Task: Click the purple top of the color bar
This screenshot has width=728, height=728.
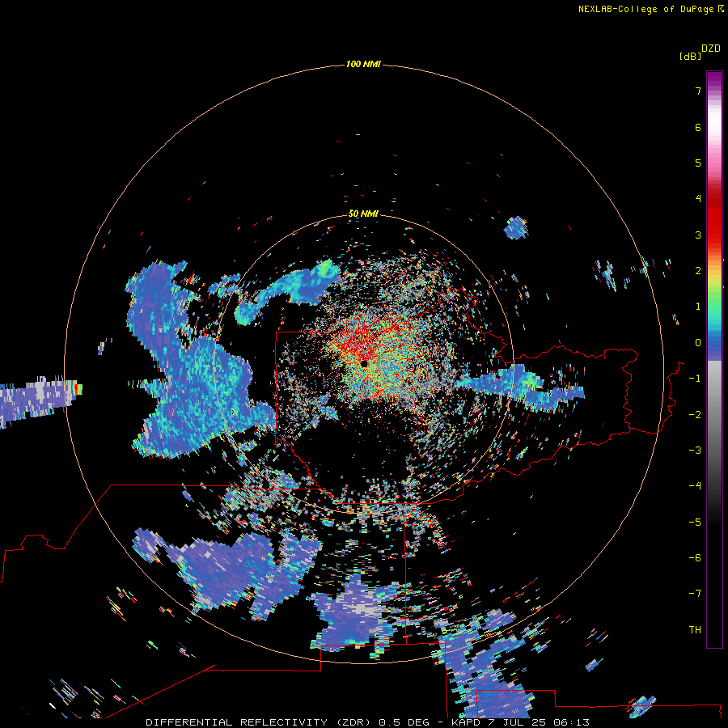Action: [x=714, y=79]
